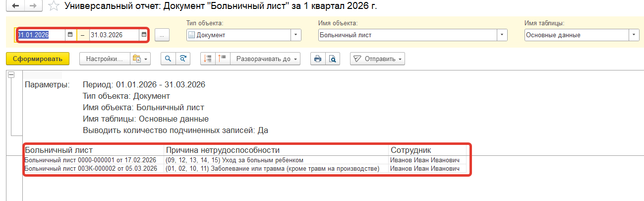
Task: Click the find next search icon
Action: click(x=183, y=59)
